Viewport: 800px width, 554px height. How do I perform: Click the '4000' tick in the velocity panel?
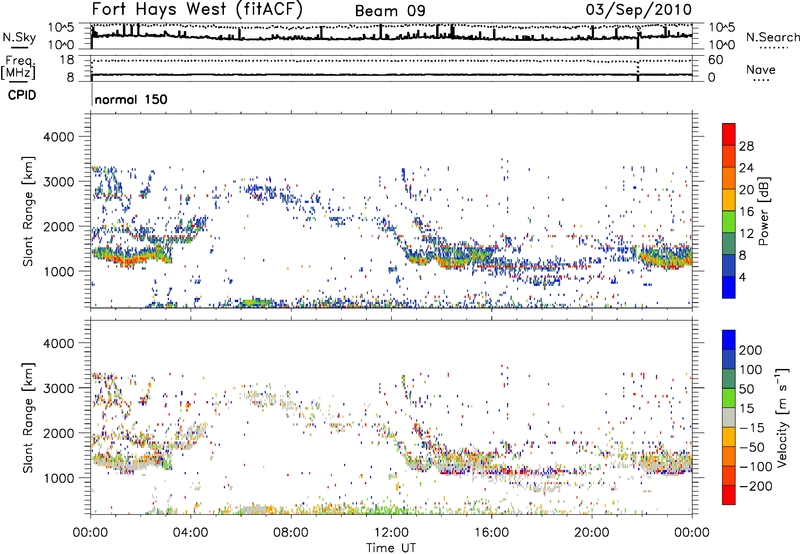coord(59,343)
